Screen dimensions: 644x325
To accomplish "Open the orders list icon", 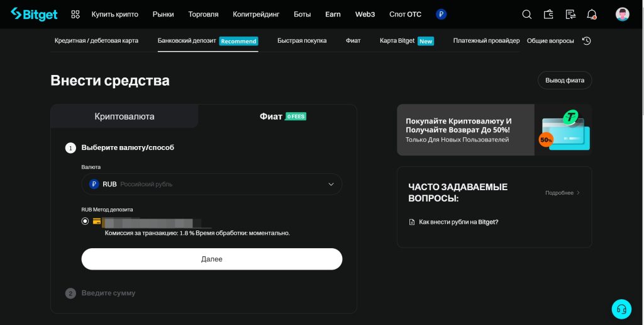I will point(570,14).
